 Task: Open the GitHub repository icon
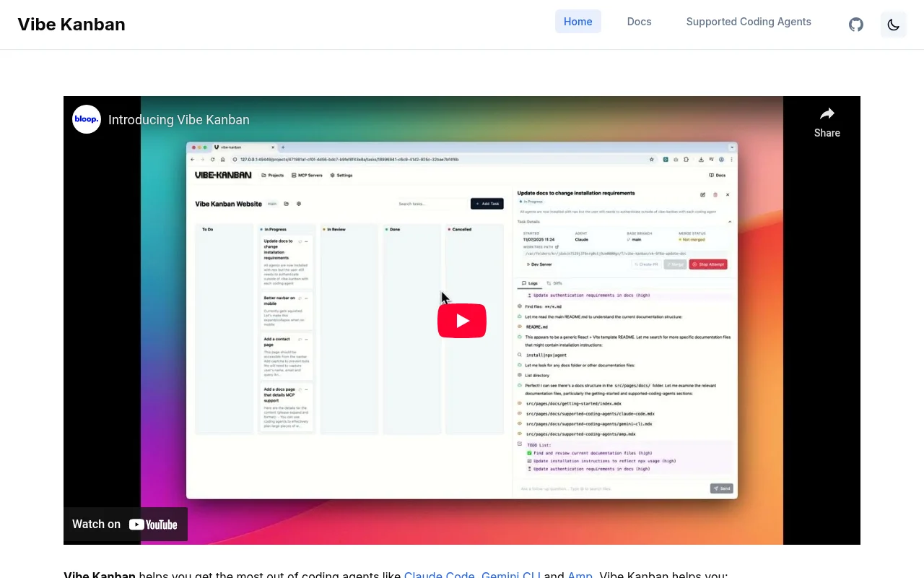[856, 25]
